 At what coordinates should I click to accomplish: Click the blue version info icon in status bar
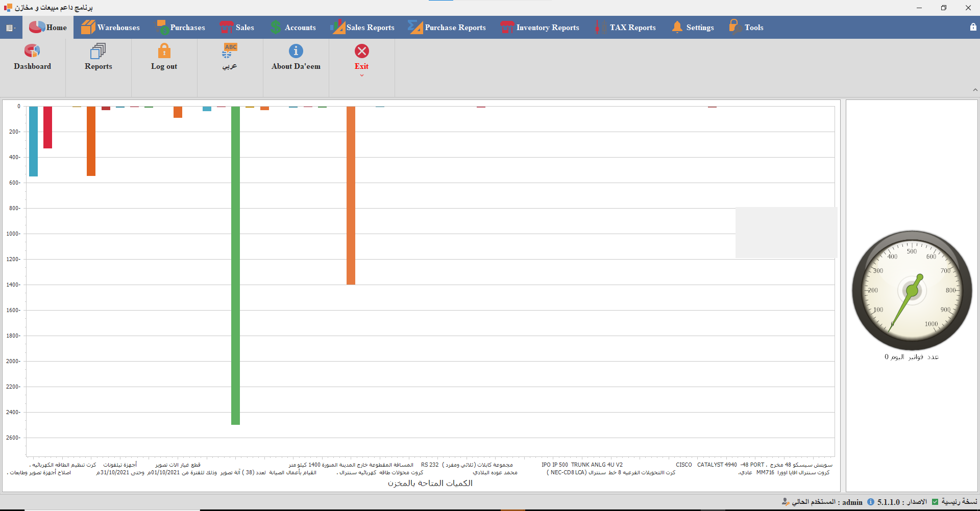pos(871,502)
